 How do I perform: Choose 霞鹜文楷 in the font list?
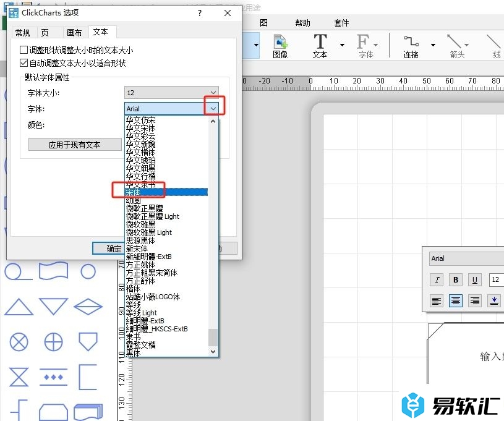(166, 345)
